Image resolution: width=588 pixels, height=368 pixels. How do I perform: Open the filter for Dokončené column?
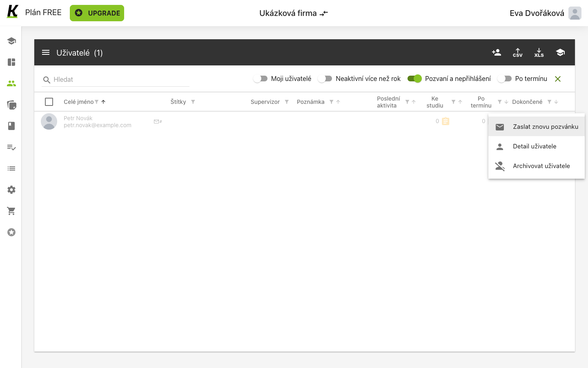click(x=549, y=102)
